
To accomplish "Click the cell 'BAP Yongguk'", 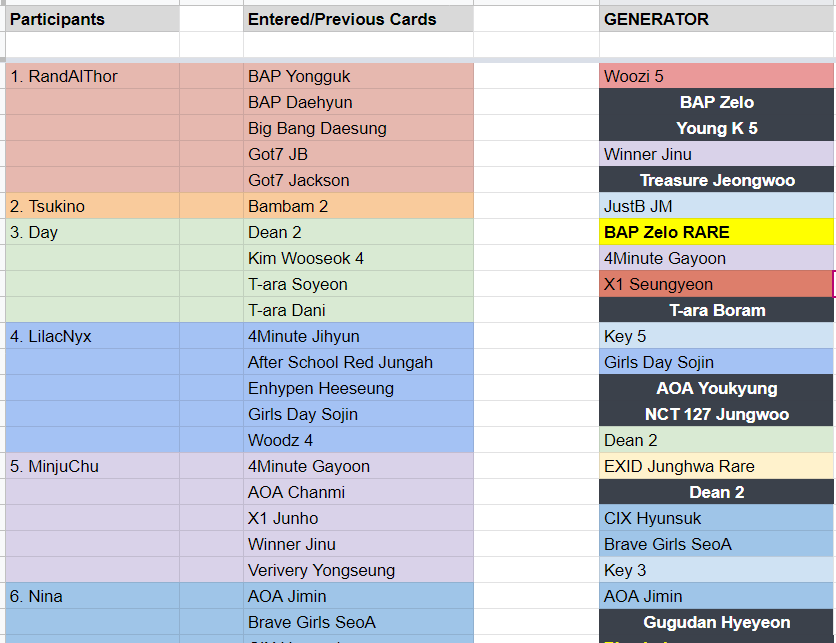I will click(x=358, y=76).
